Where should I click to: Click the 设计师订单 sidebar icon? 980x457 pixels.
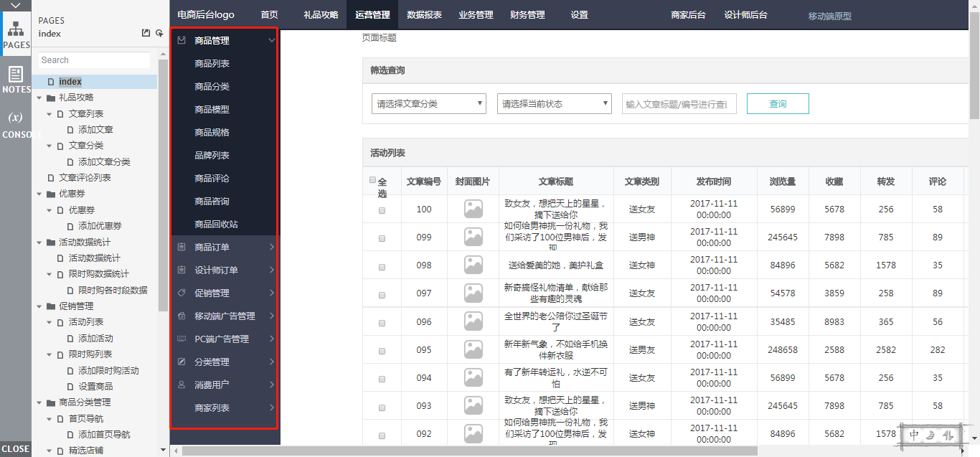182,270
